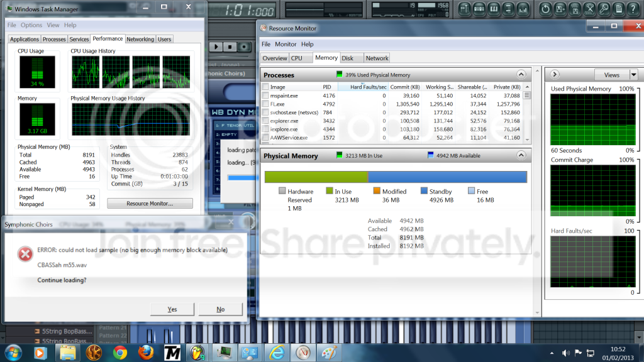Open the Views dropdown arrow
The width and height of the screenshot is (644, 362).
pyautogui.click(x=634, y=75)
